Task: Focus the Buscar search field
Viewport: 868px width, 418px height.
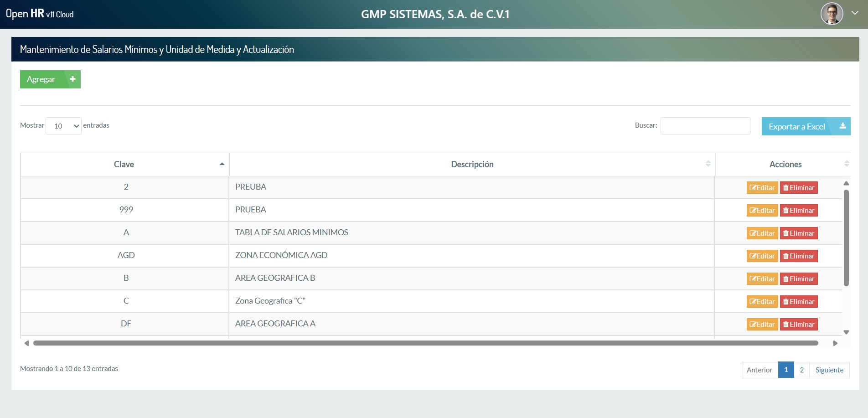Action: click(x=705, y=126)
